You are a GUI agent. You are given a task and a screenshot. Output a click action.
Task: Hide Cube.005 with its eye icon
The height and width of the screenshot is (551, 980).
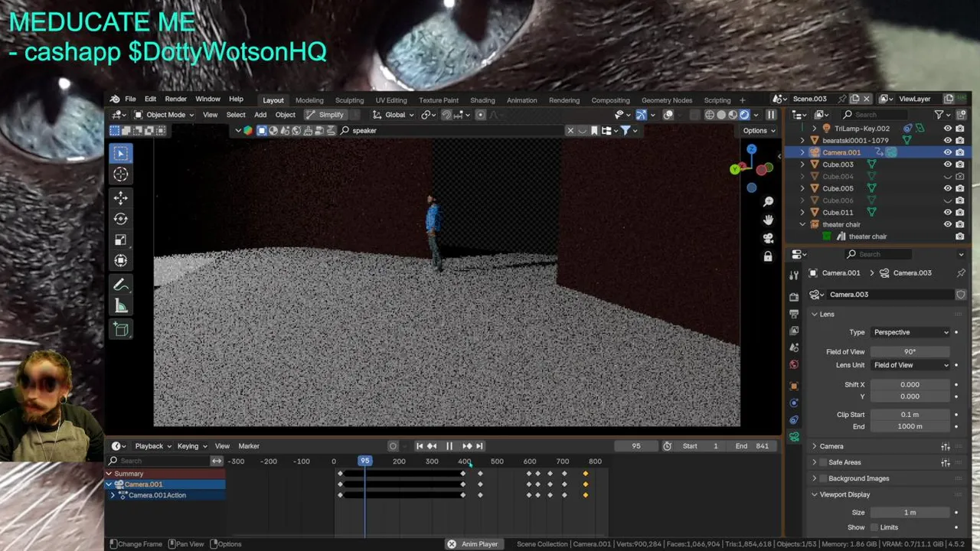click(x=948, y=188)
